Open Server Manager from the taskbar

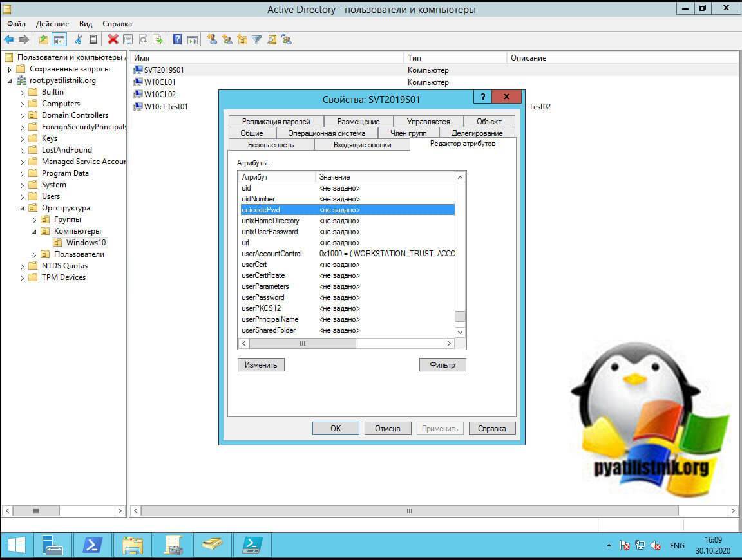[x=53, y=545]
